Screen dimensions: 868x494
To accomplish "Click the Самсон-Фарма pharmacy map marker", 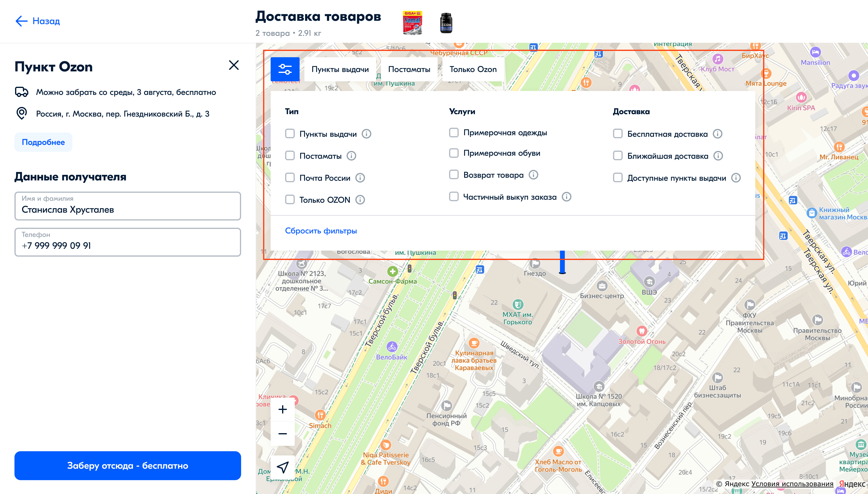I will pos(392,271).
